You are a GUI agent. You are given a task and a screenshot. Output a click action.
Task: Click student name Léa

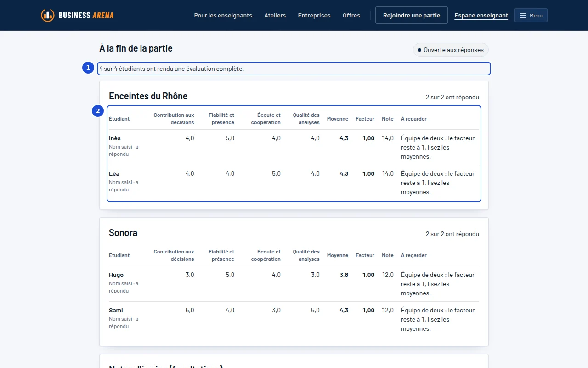coord(114,173)
